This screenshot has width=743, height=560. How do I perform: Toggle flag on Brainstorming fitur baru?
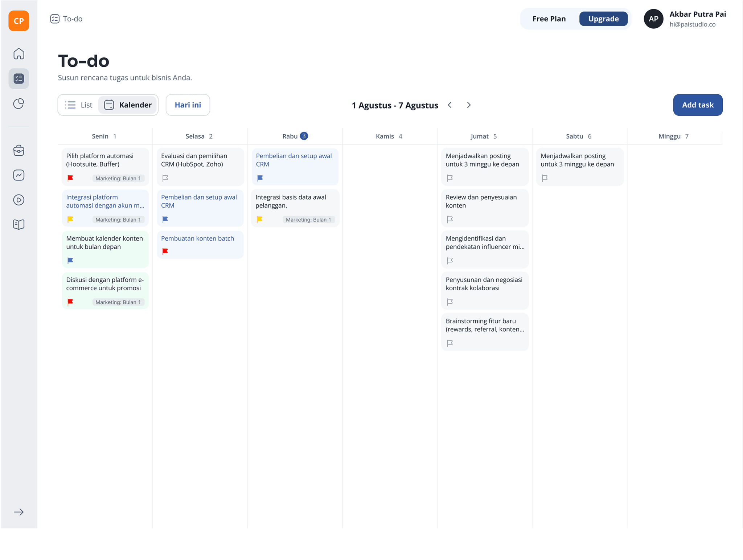click(450, 343)
